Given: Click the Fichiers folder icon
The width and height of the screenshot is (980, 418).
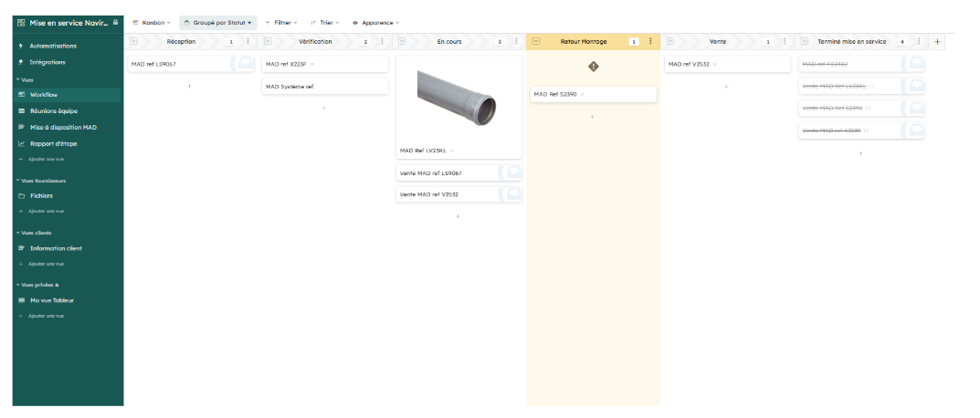Looking at the screenshot, I should click(x=20, y=196).
